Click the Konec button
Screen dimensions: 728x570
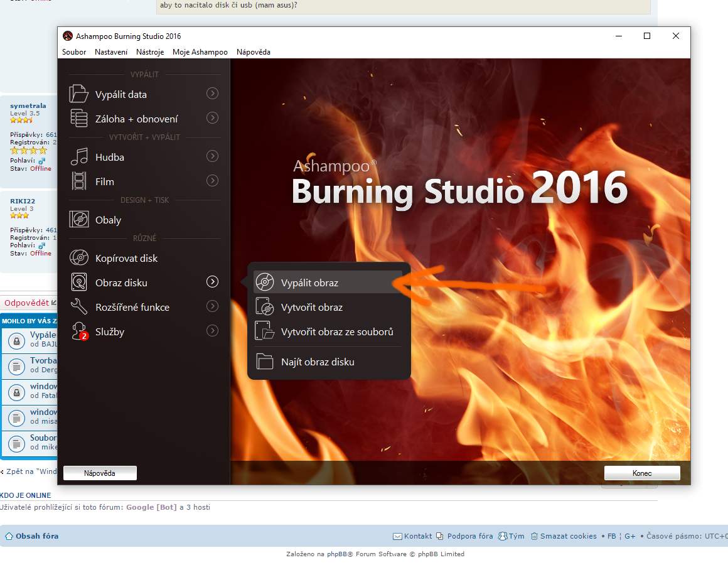click(x=642, y=473)
